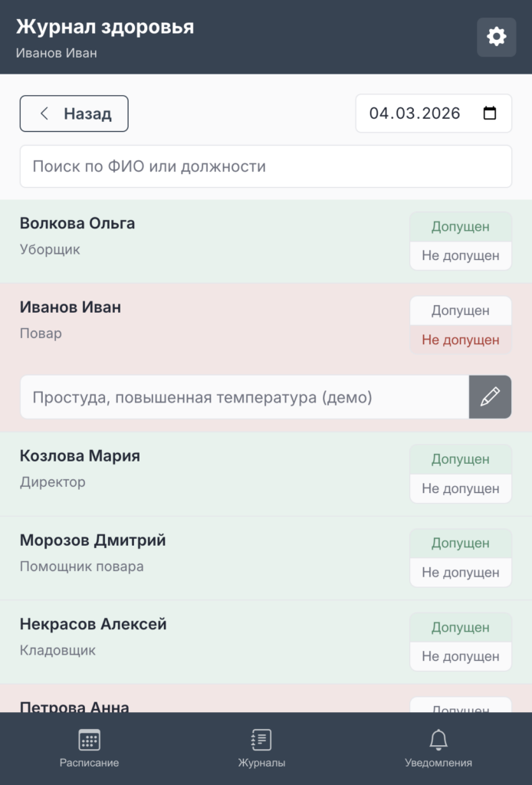Click the Назад button
Viewport: 532px width, 785px height.
pyautogui.click(x=74, y=113)
